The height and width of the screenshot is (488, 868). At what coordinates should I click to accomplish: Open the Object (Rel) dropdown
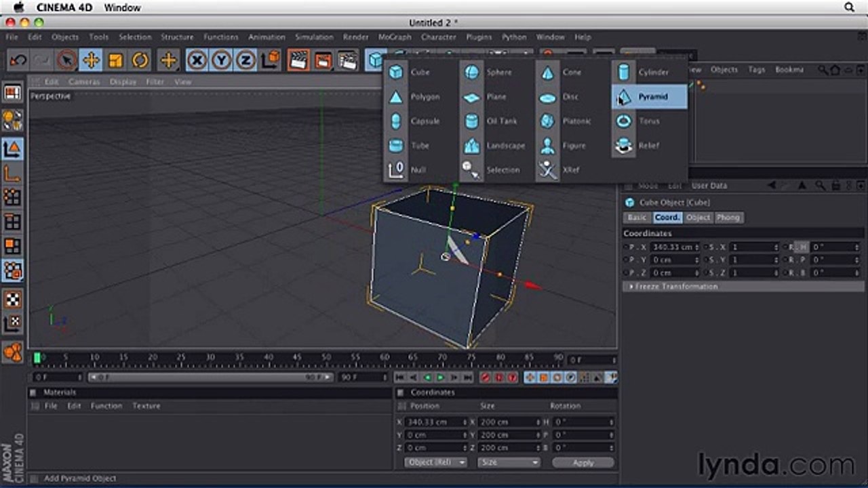[x=435, y=462]
